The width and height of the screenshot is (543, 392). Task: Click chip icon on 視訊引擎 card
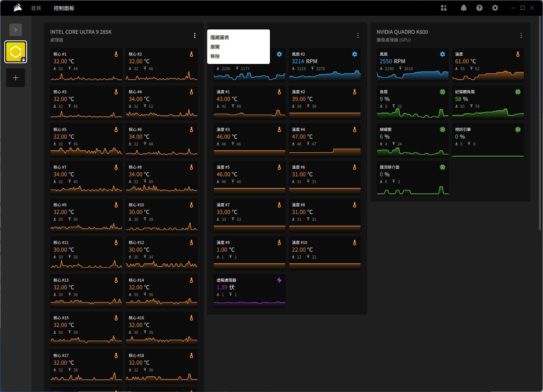coord(518,129)
